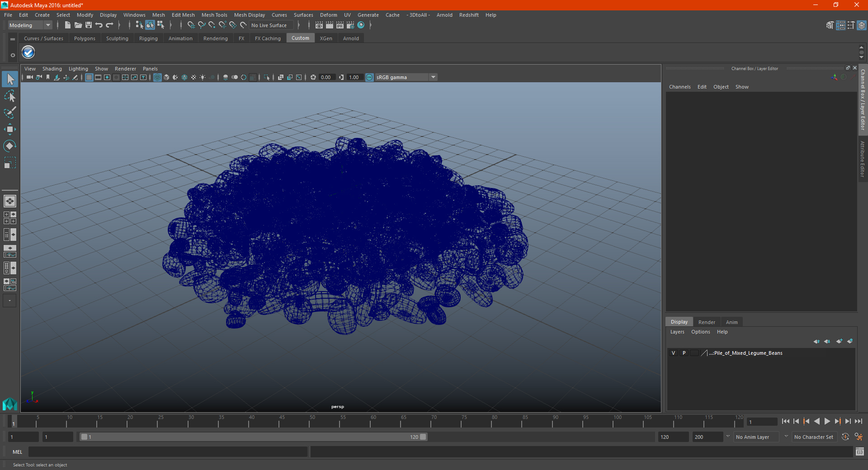Open Render Settings clapboard icon
The image size is (868, 470).
350,25
